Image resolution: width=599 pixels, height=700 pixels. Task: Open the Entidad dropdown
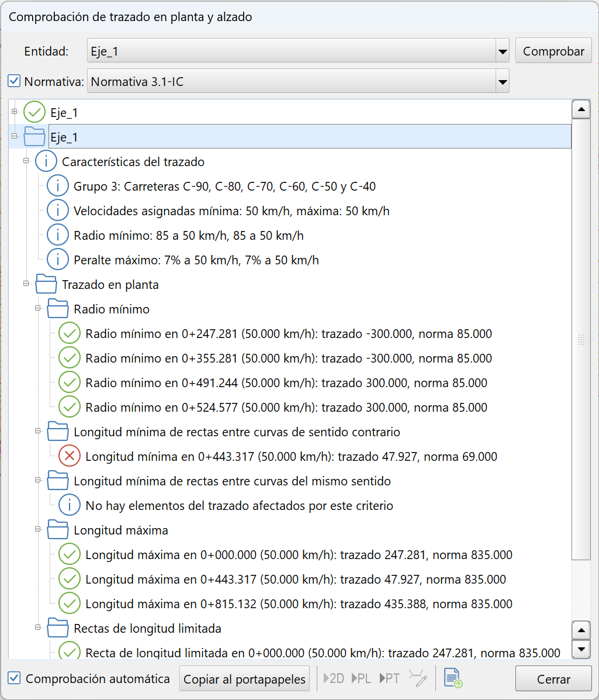pyautogui.click(x=502, y=51)
